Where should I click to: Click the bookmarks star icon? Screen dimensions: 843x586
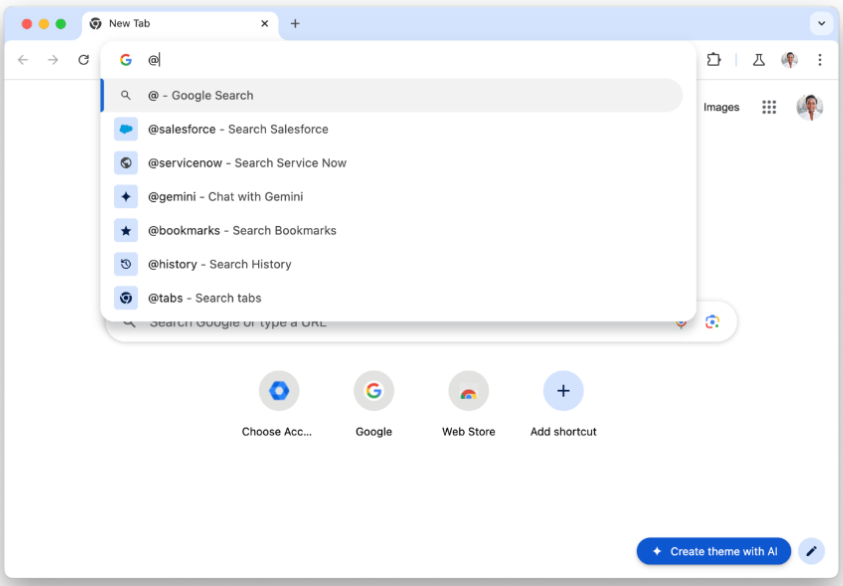click(x=126, y=231)
